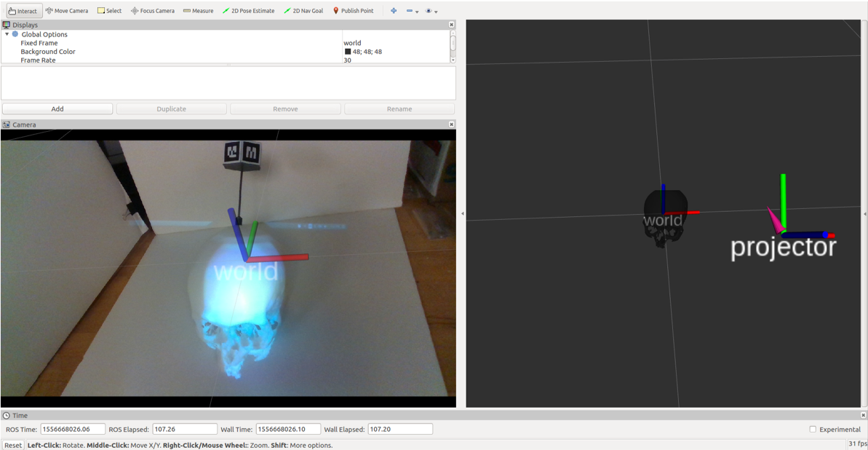Image resolution: width=868 pixels, height=450 pixels.
Task: Switch to Focus Camera tool
Action: click(152, 11)
